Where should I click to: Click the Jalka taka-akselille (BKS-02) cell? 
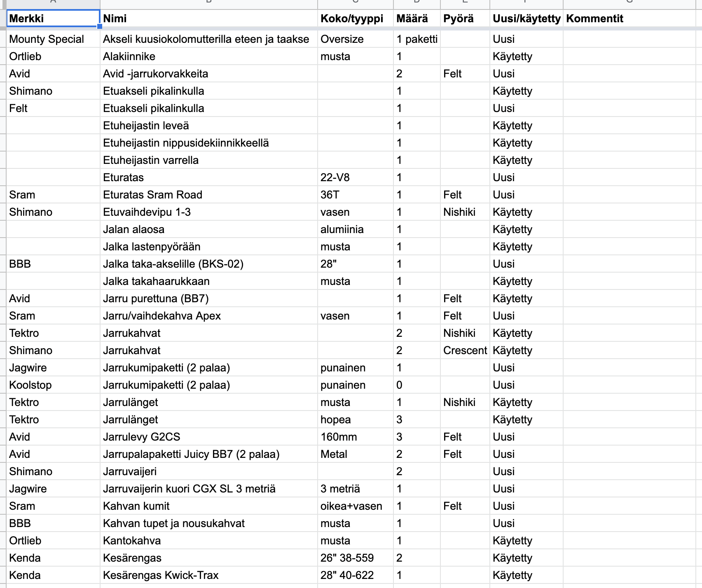209,264
